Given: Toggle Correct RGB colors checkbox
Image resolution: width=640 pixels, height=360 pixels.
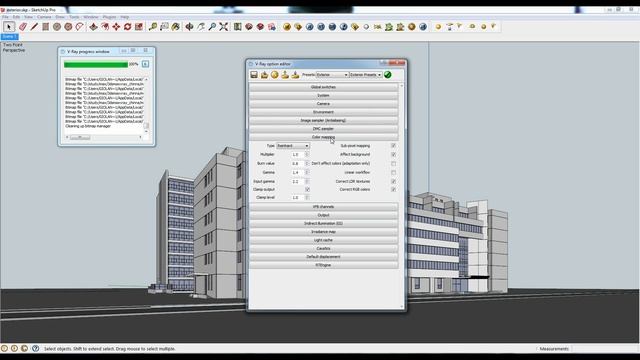Looking at the screenshot, I should (393, 189).
